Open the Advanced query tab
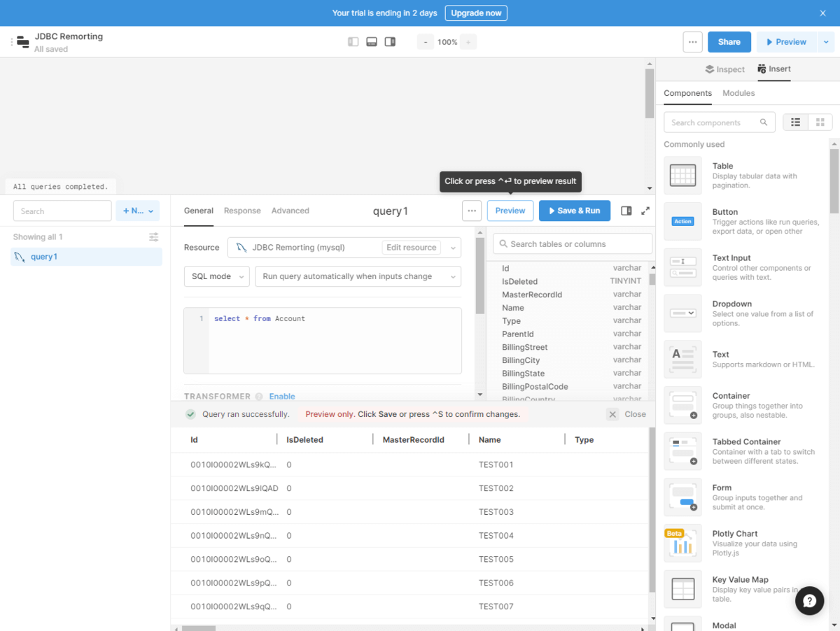The height and width of the screenshot is (631, 840). [x=290, y=211]
